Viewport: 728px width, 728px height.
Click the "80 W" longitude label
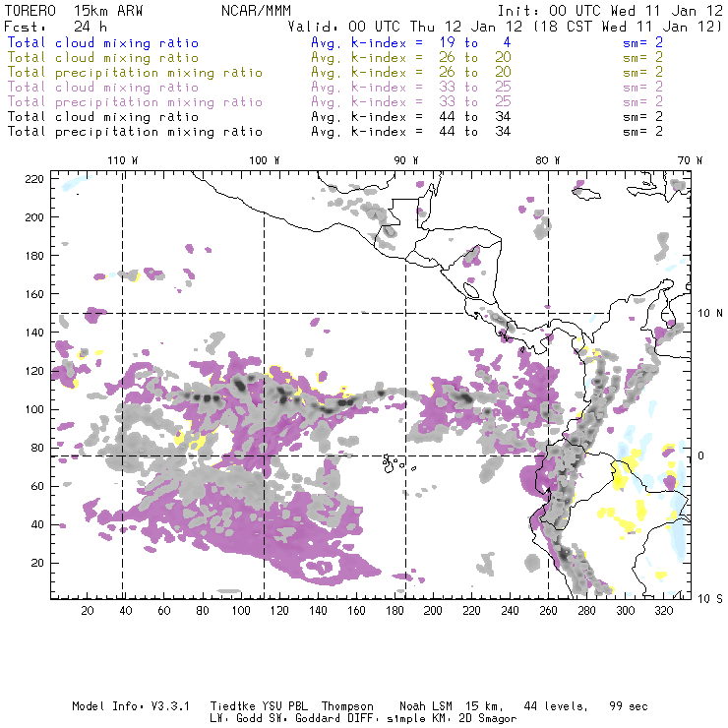[548, 160]
